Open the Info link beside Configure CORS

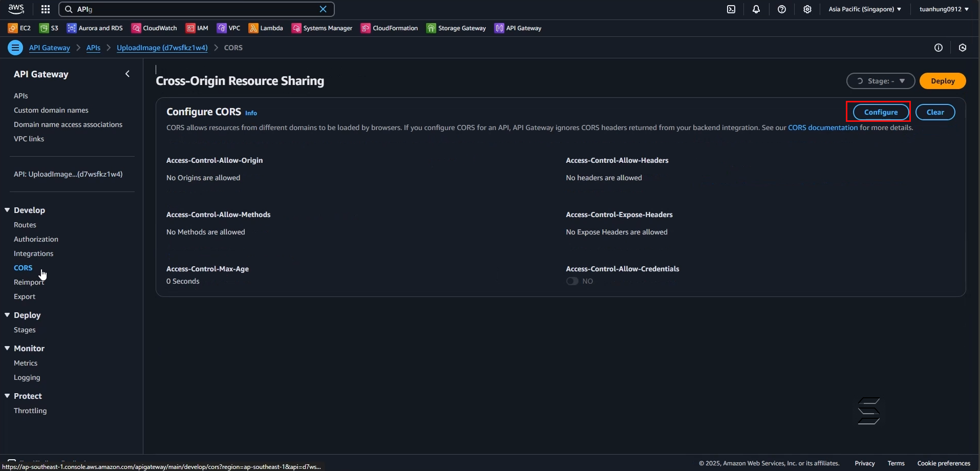click(251, 113)
